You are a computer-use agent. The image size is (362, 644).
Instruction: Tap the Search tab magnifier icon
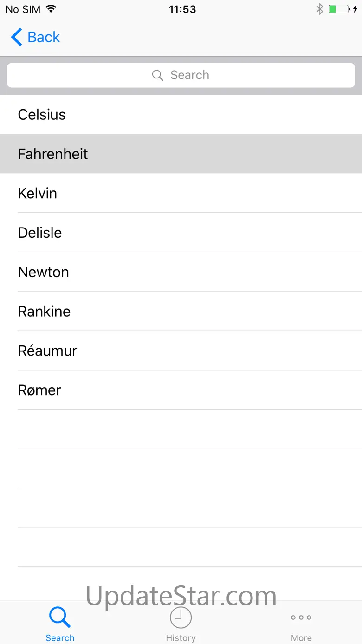[60, 618]
